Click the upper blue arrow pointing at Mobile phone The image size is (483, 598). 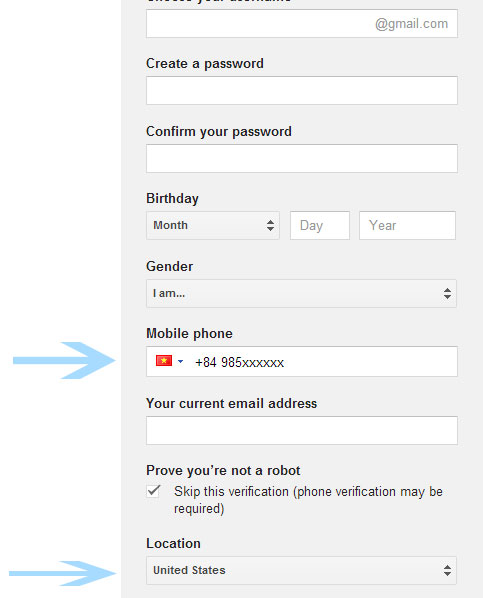click(64, 360)
